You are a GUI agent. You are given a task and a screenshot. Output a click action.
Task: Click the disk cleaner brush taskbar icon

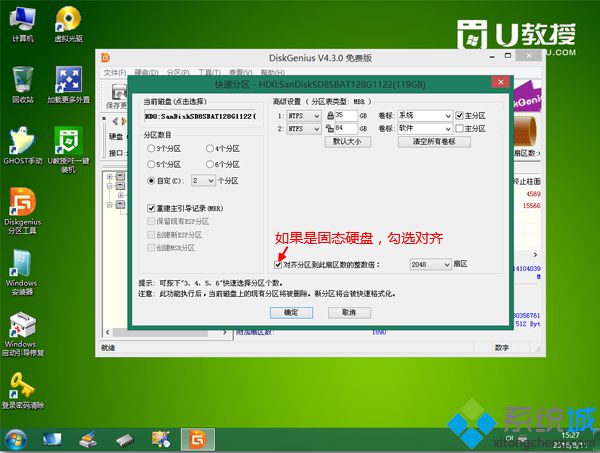tap(88, 440)
